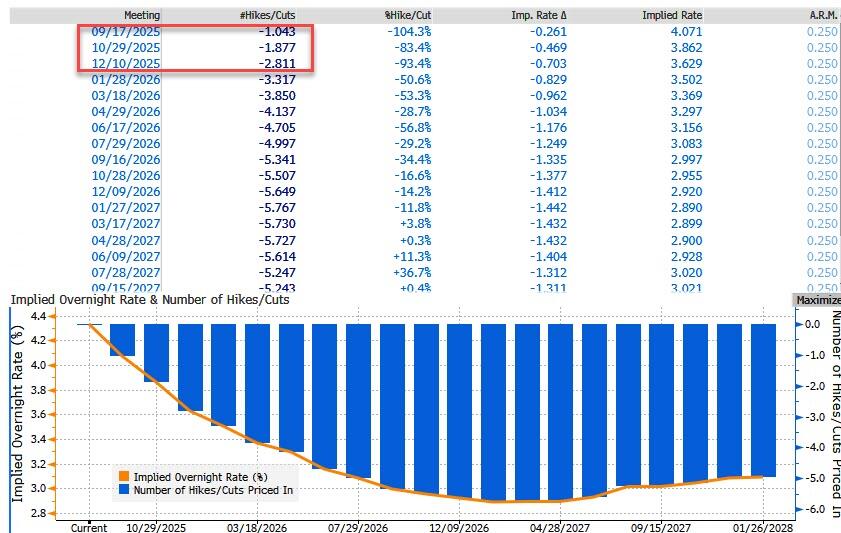Click the Current label on the chart x-axis
Screen dimensions: 841x533
[90, 526]
